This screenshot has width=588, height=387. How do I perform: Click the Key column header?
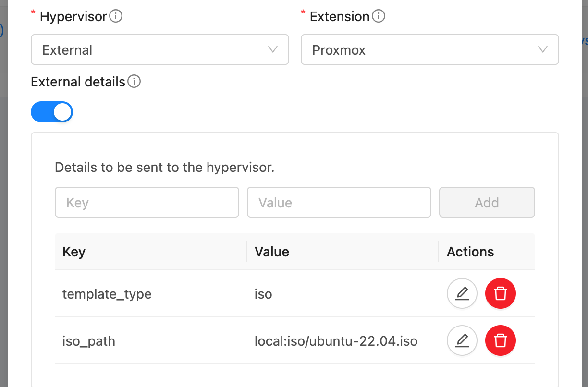[73, 251]
